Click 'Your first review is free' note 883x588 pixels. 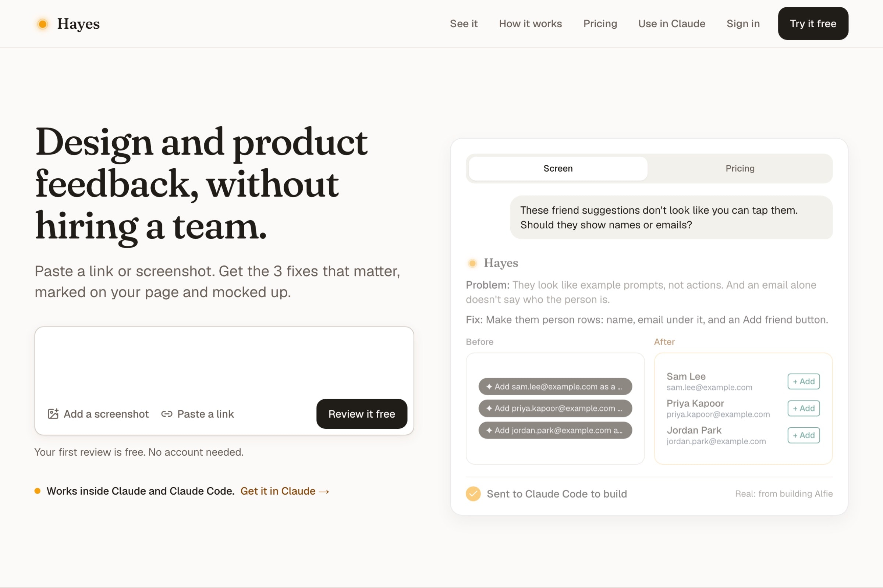point(139,452)
